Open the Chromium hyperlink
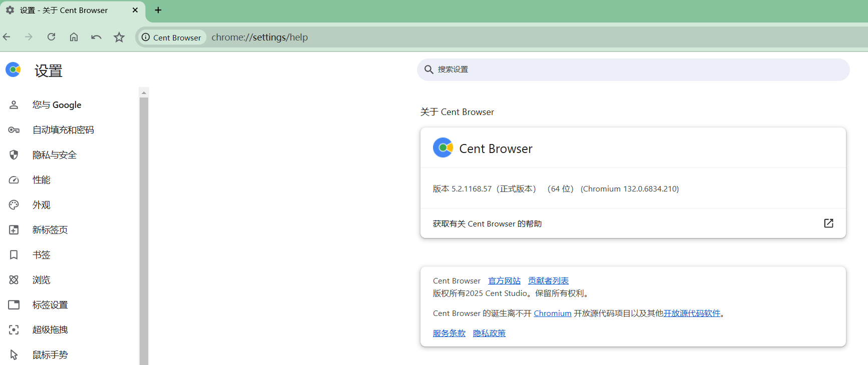 [553, 313]
